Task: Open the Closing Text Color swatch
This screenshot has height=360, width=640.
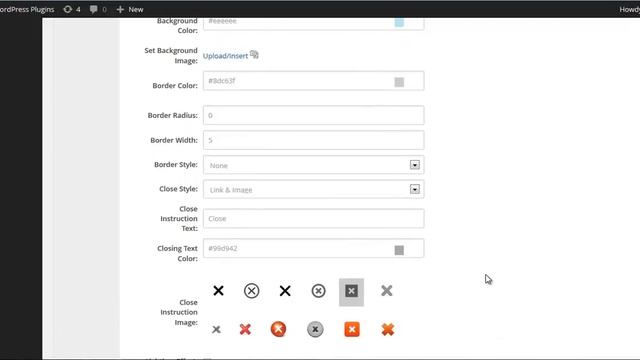Action: (x=399, y=250)
